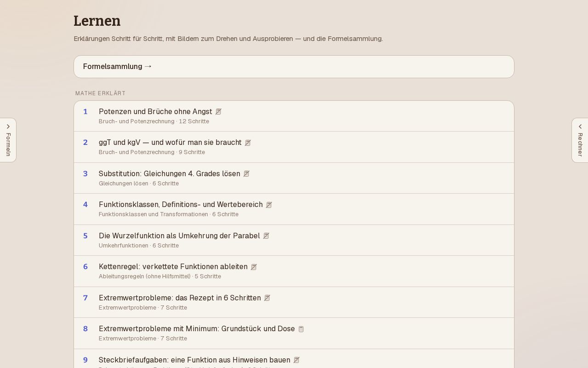Open Funktionsklassen, Definitions- und Wertebereich
The width and height of the screenshot is (588, 368).
[x=294, y=209]
